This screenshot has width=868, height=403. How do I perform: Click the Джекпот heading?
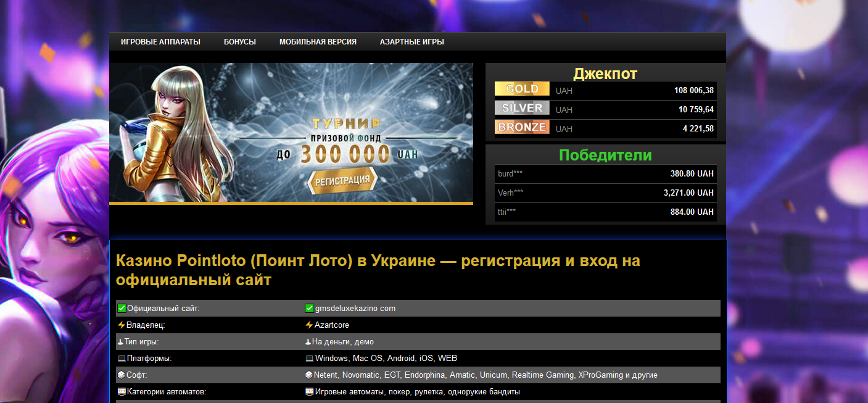coord(605,73)
